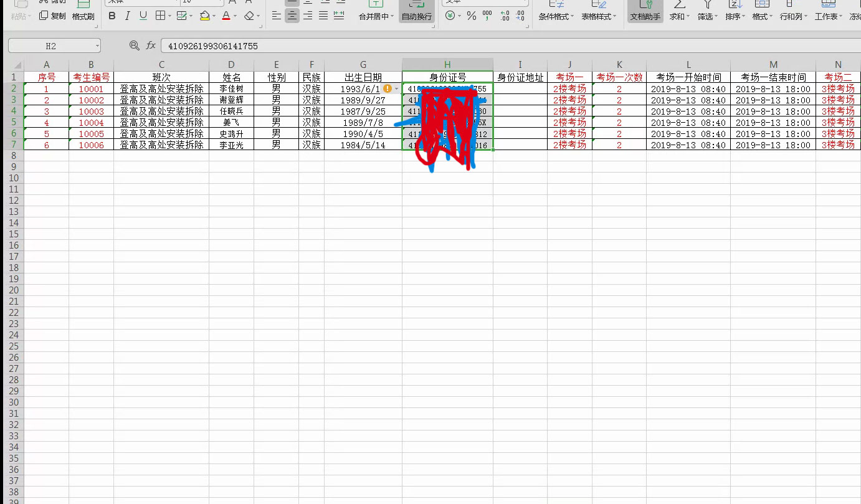861x504 pixels.
Task: Apply cell borders with the border icon
Action: point(160,16)
